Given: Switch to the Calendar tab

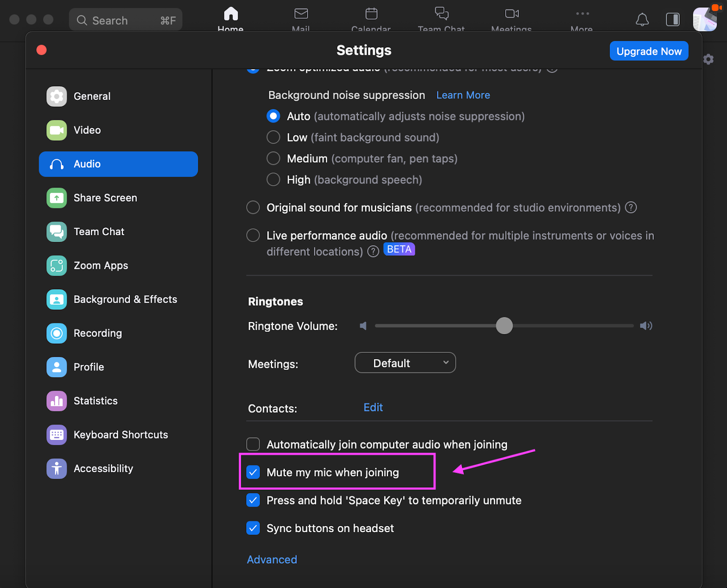Looking at the screenshot, I should coord(371,18).
